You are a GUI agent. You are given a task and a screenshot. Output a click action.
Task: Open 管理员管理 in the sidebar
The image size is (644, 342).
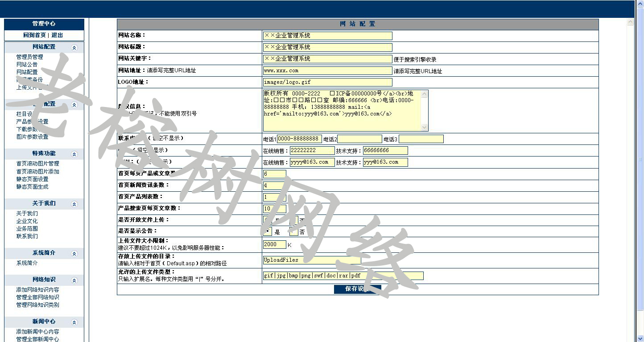29,57
